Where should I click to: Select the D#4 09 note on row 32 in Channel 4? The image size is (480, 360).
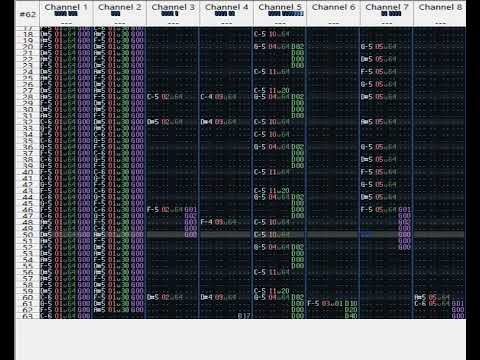[x=218, y=122]
